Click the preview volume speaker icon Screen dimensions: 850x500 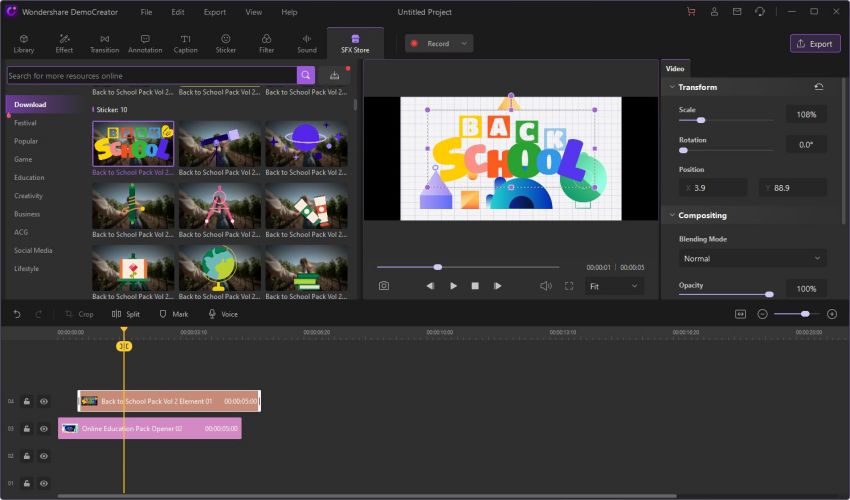(x=546, y=286)
